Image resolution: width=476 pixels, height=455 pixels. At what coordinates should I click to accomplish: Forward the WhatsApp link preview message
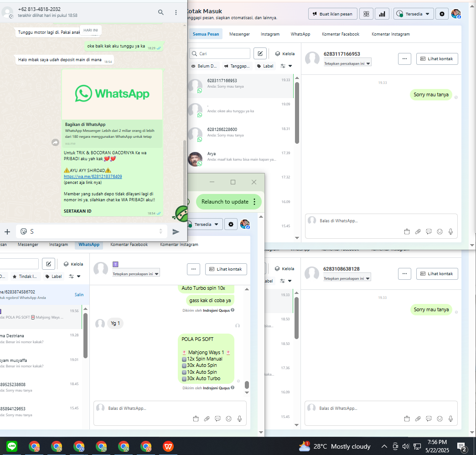click(x=55, y=142)
